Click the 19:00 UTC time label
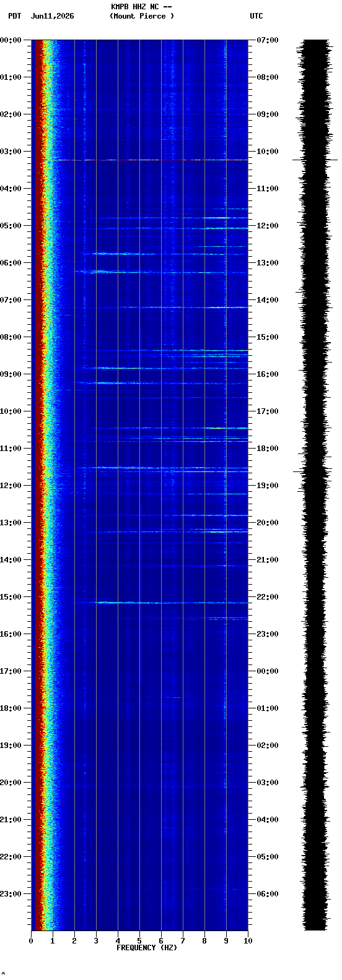Screen dimensions: 342x980 pyautogui.click(x=268, y=486)
